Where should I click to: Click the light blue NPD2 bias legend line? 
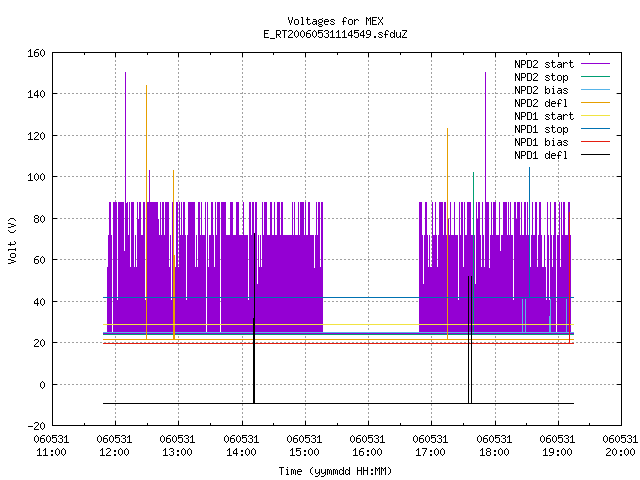click(x=595, y=89)
